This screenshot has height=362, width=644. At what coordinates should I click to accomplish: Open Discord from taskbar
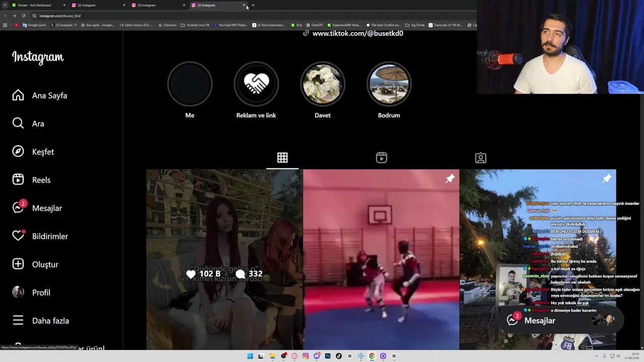316,356
